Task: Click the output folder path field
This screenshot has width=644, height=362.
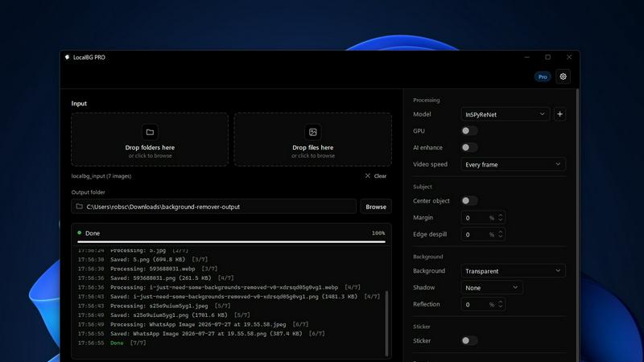Action: [x=214, y=207]
